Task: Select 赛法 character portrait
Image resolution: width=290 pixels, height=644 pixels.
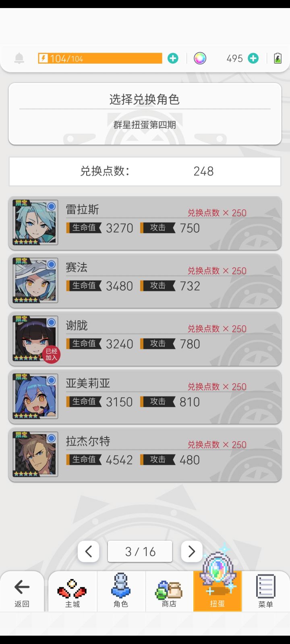Action: (x=35, y=281)
